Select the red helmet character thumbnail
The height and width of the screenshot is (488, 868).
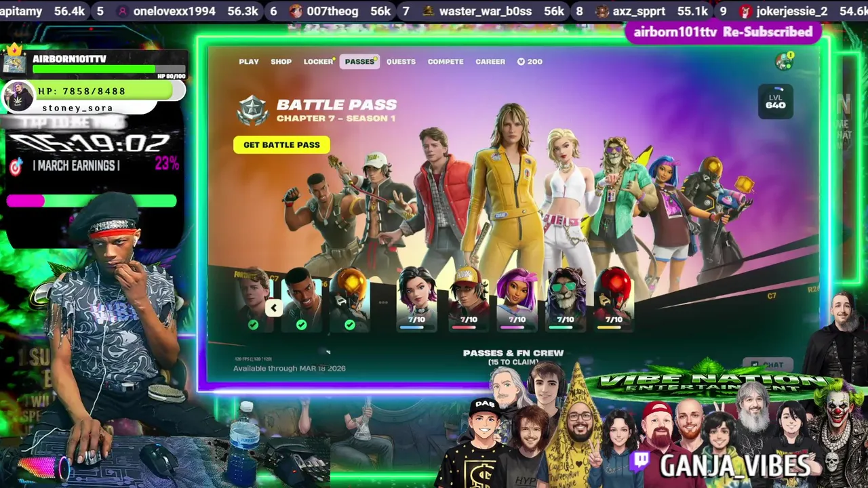tap(613, 298)
